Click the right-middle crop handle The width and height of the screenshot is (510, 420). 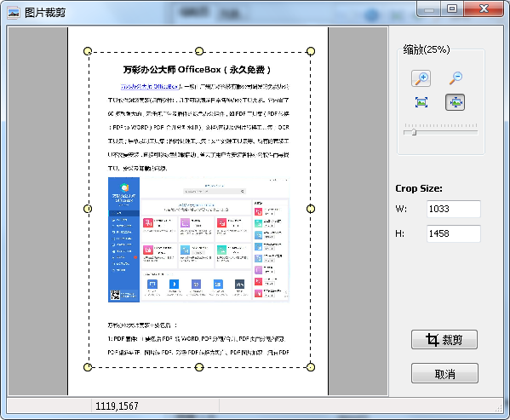click(311, 209)
